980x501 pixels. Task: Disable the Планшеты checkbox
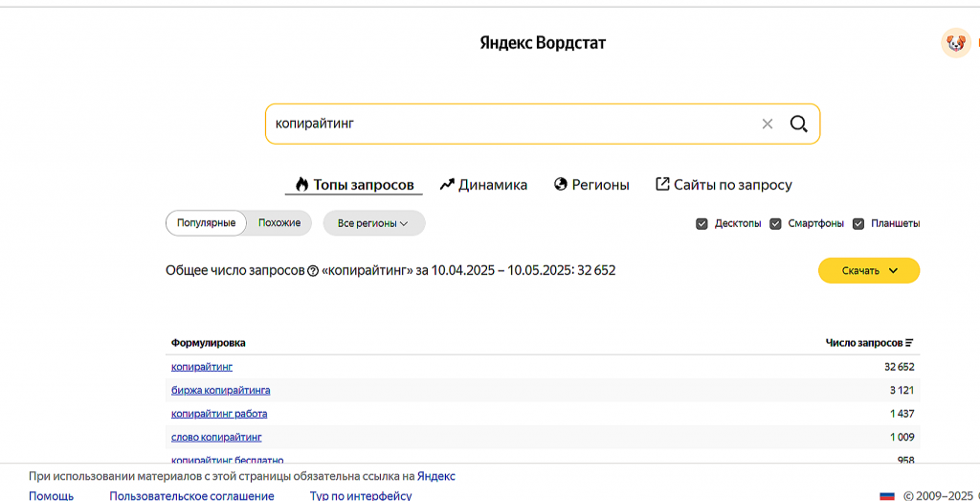point(858,223)
